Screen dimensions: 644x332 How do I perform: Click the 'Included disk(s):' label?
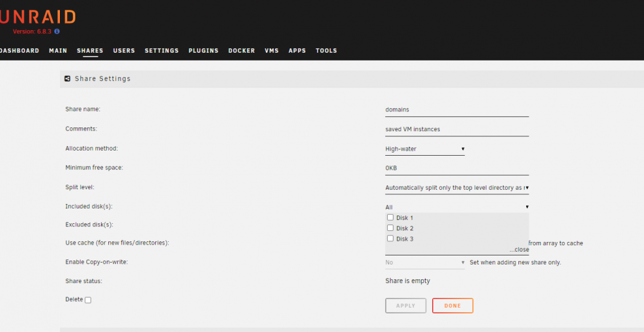click(89, 207)
